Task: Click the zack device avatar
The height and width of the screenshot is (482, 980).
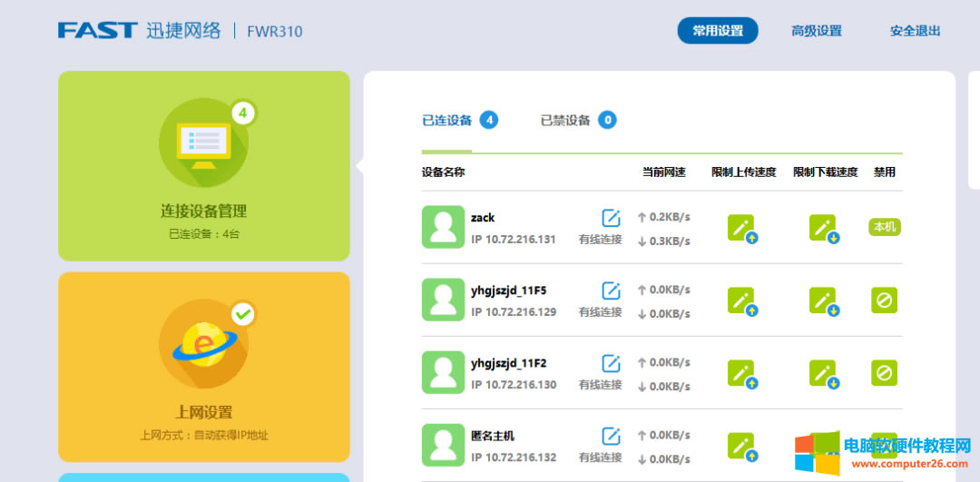Action: tap(443, 227)
